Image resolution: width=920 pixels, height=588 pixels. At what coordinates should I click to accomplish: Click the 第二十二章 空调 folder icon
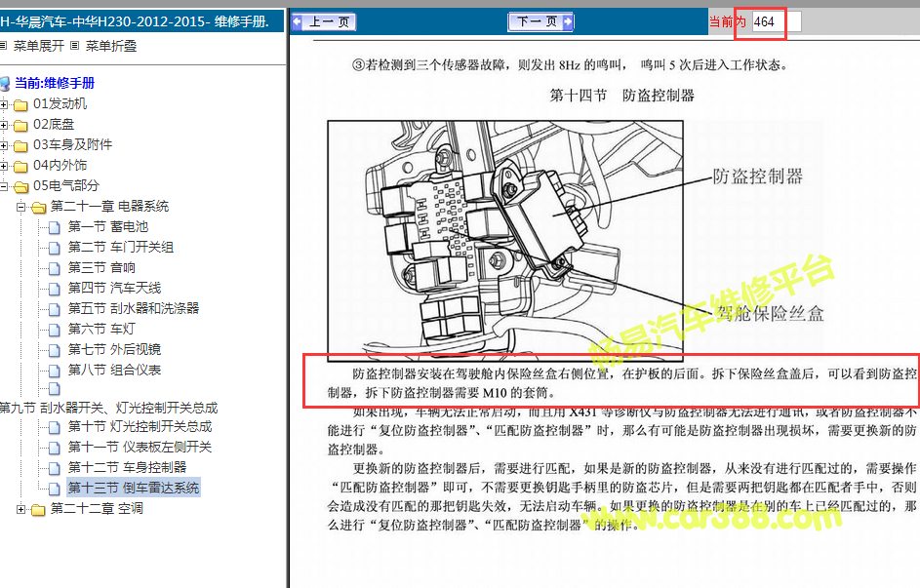pyautogui.click(x=38, y=509)
